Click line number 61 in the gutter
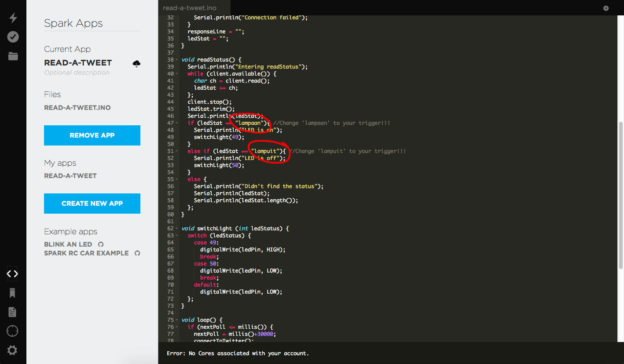This screenshot has height=364, width=624. pyautogui.click(x=170, y=221)
